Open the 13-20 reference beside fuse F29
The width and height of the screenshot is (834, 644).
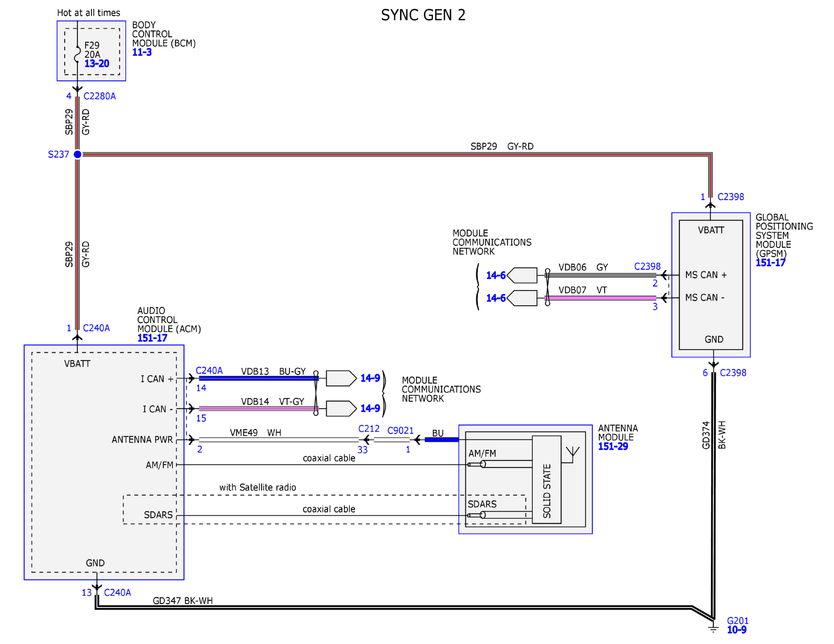(97, 63)
